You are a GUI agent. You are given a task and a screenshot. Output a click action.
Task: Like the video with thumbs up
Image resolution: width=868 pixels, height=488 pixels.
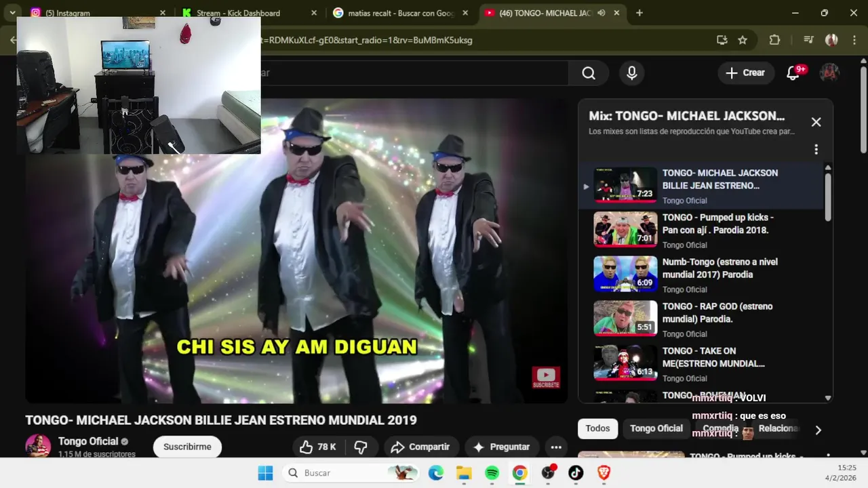pos(318,447)
